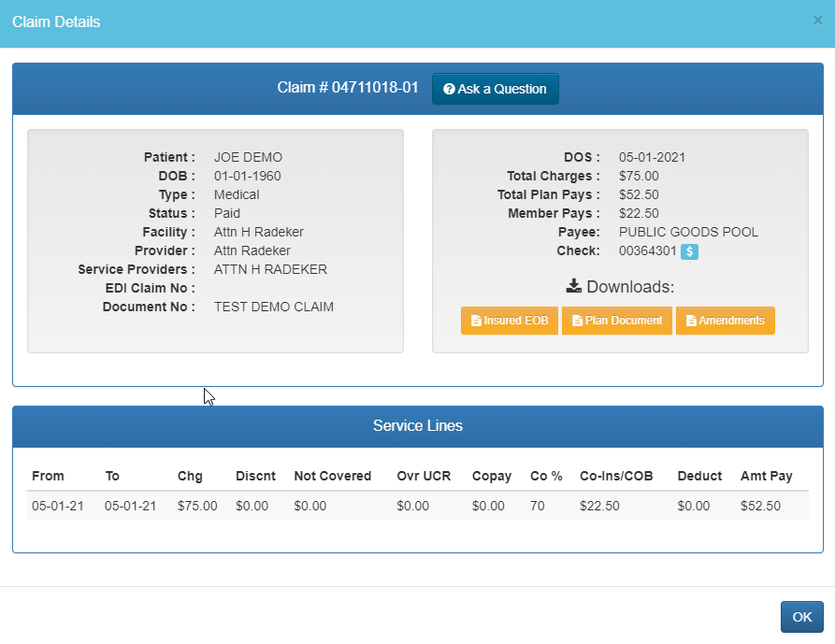Click Facility value Attn H Radeker

(x=259, y=232)
